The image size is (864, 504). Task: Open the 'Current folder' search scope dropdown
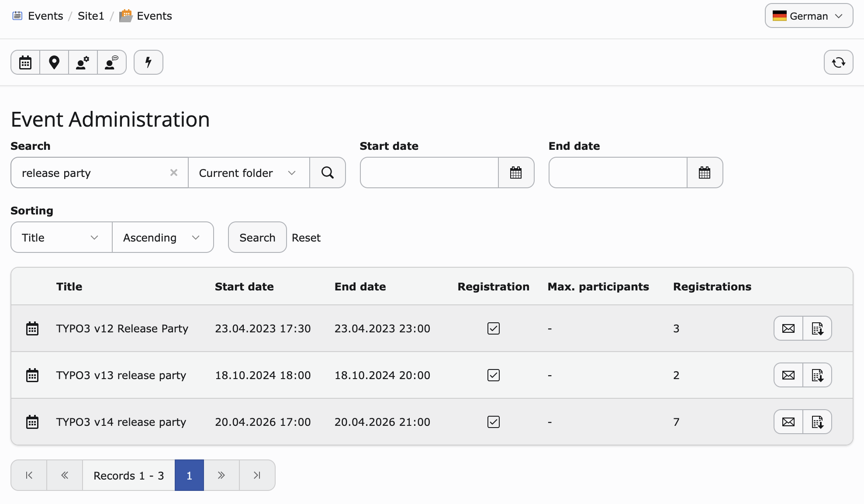click(x=249, y=173)
